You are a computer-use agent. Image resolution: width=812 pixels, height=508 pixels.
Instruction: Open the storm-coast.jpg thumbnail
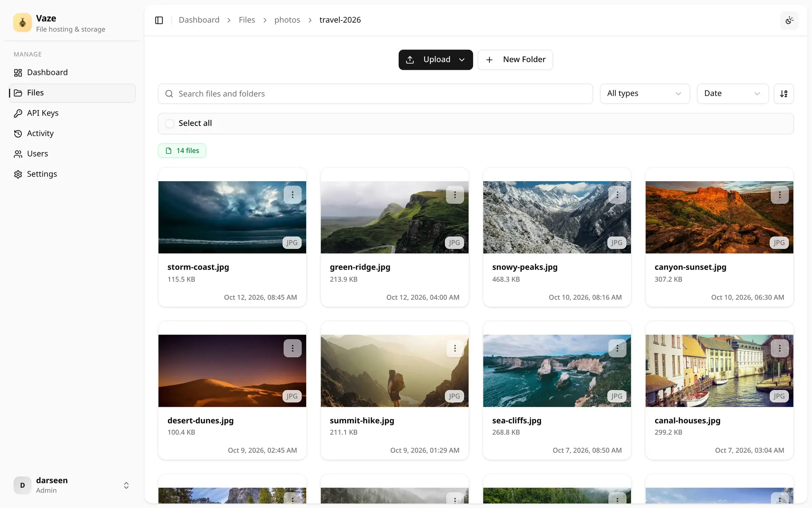tap(232, 217)
